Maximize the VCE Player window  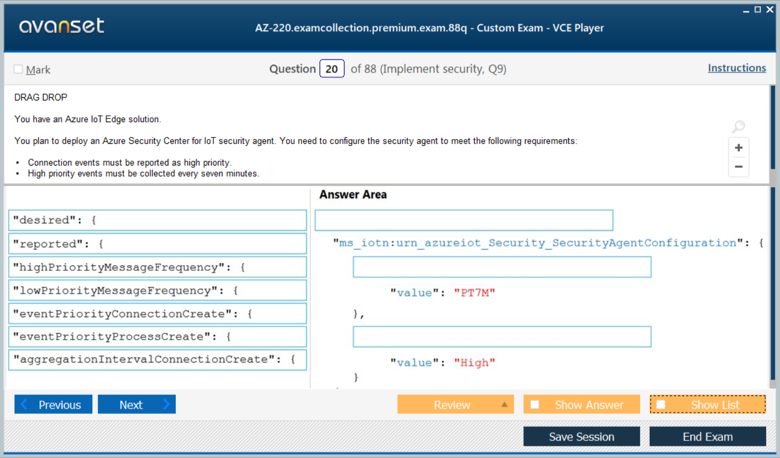[x=758, y=9]
